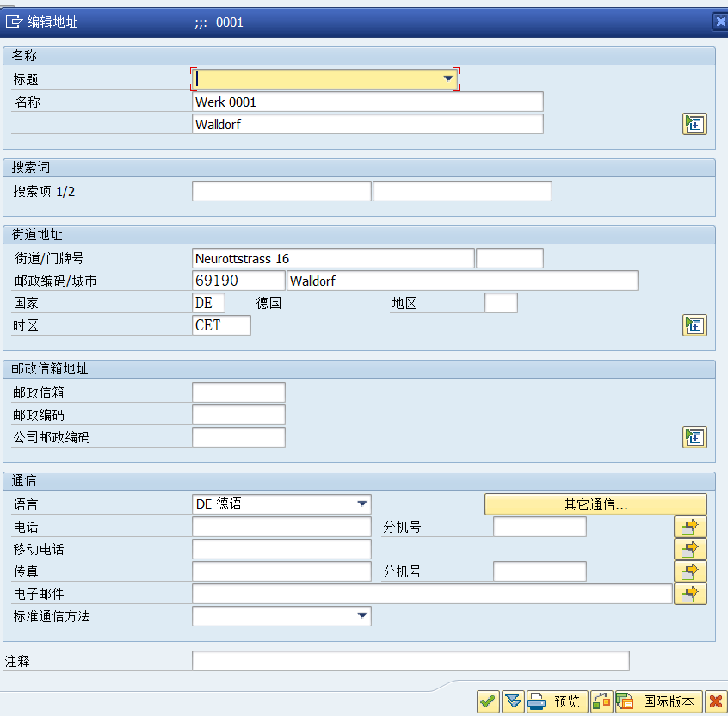Click the 电话 telephone input field
Viewport: 728px width, 716px height.
pos(281,527)
